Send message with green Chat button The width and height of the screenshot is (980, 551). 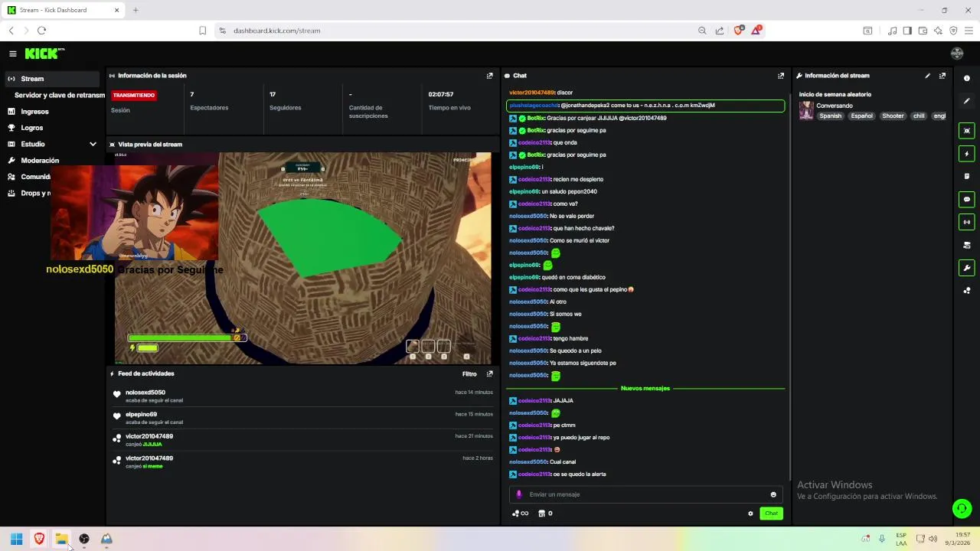pyautogui.click(x=771, y=514)
